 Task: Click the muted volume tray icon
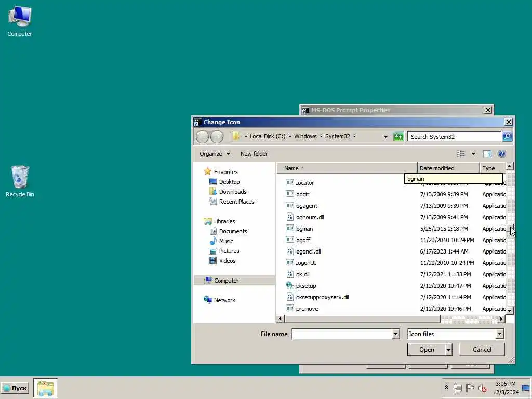click(x=483, y=388)
